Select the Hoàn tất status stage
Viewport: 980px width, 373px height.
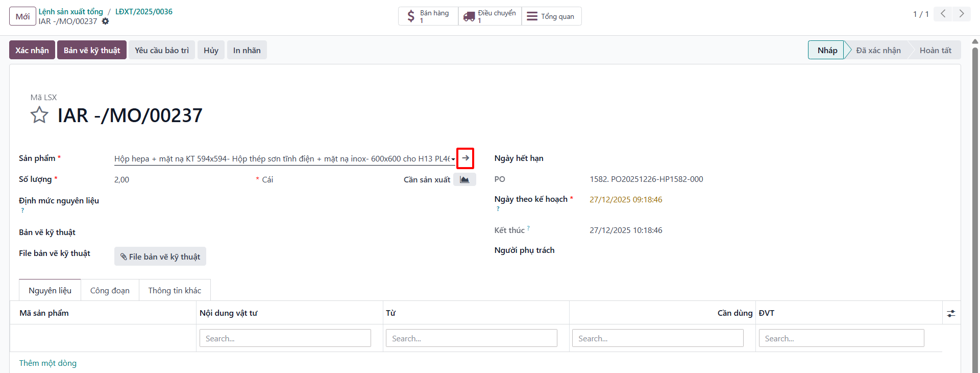[x=935, y=50]
